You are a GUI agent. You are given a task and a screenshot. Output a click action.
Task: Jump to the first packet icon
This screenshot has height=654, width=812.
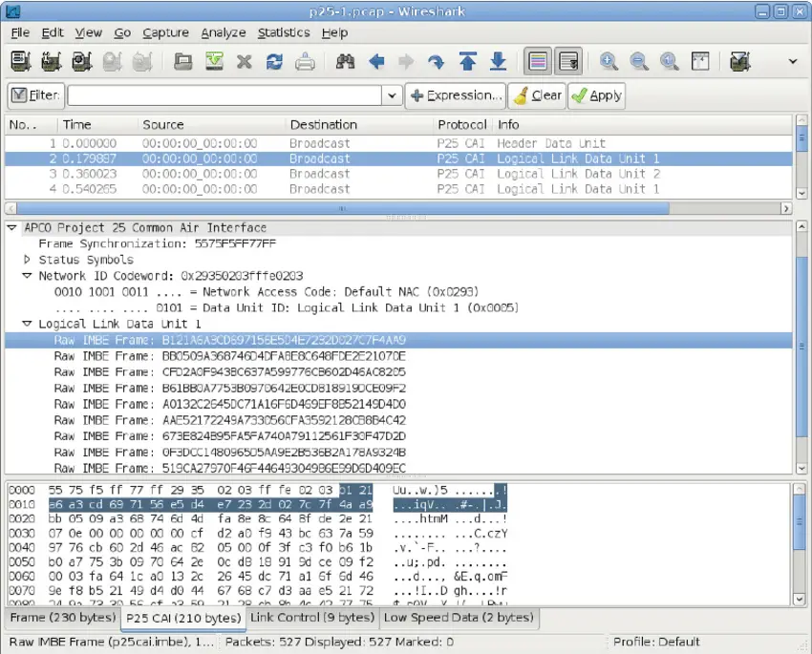click(468, 61)
